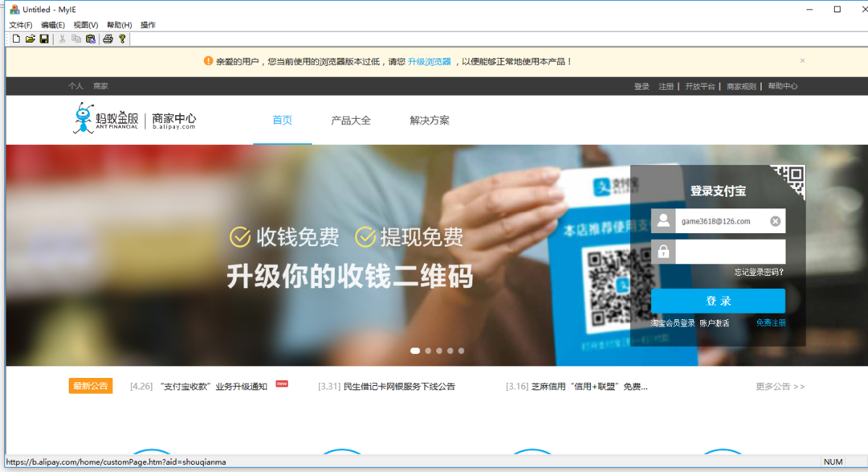Click the Open folder toolbar icon
868x472 pixels.
pos(30,39)
